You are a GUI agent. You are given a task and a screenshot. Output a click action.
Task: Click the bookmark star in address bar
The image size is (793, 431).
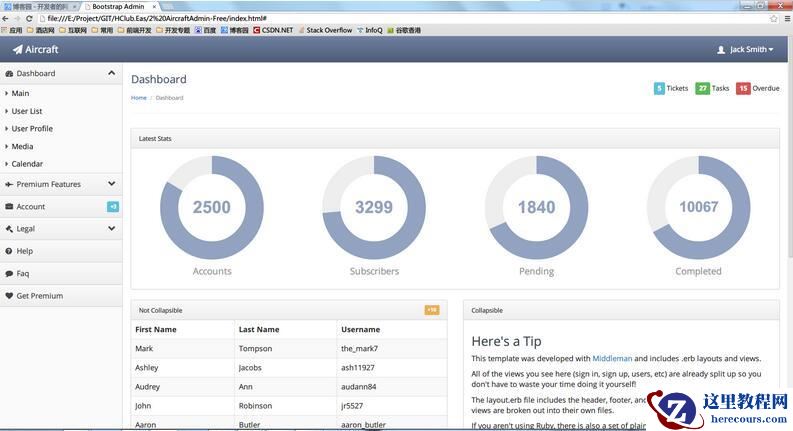(x=773, y=19)
